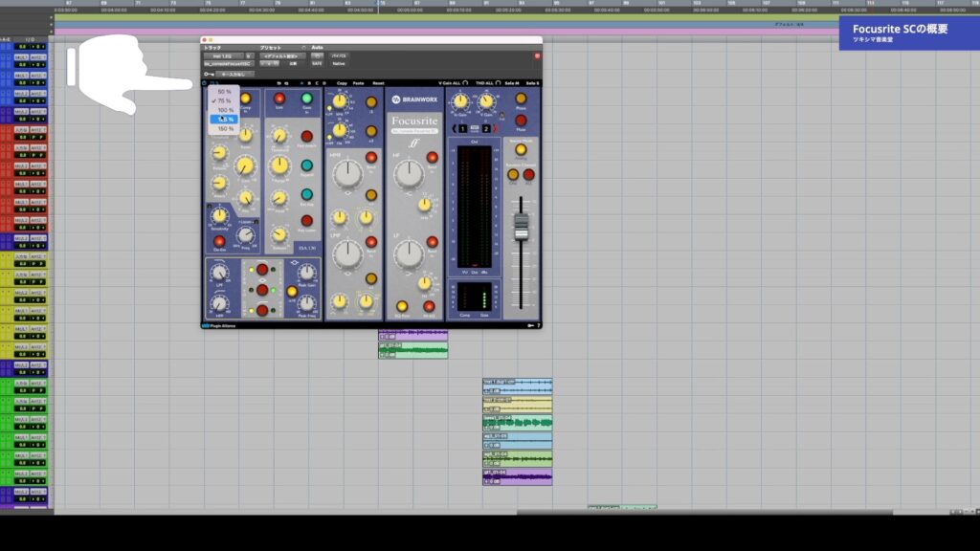Viewport: 980px width, 551px height.
Task: Click the redo arrow in the plugin toolbar
Action: 286,83
